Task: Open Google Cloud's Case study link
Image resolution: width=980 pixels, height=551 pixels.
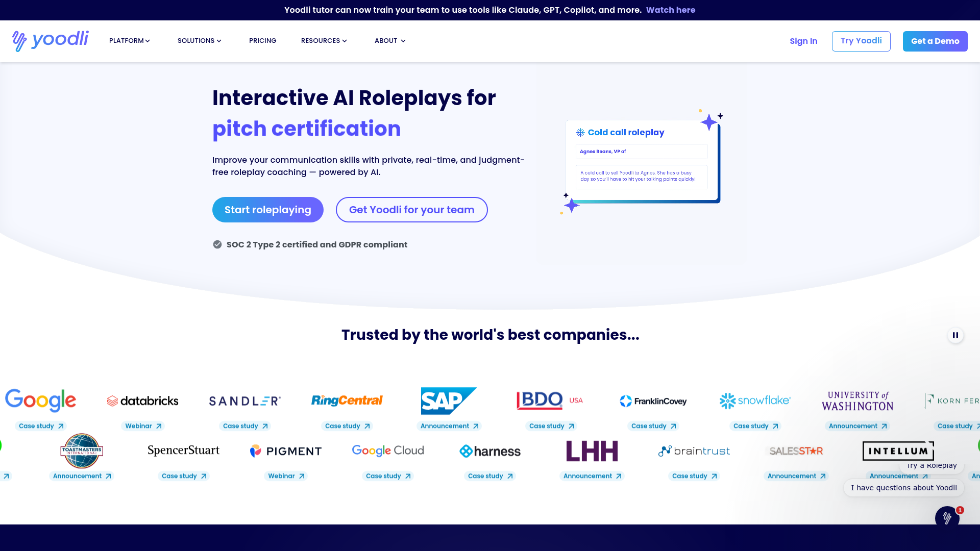Action: (x=388, y=476)
